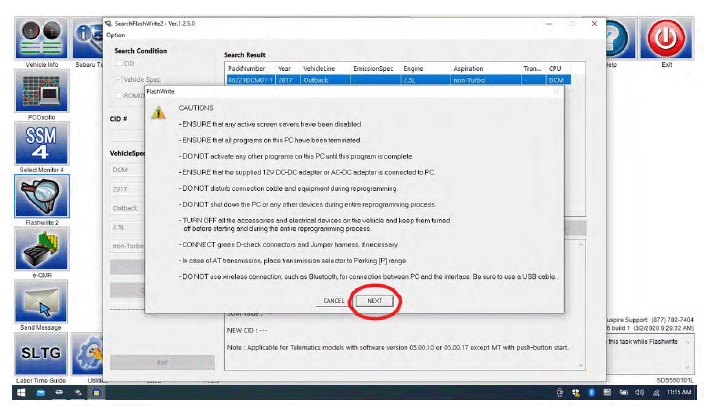Viewport: 713px width, 415px height.
Task: Open the SLTG Labor Time Guide icon
Action: [x=41, y=354]
